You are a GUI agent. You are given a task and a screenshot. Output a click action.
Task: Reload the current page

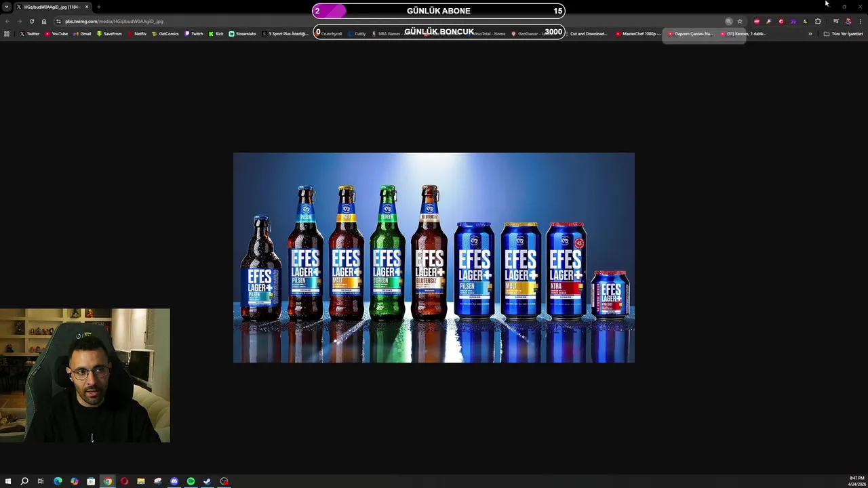point(31,21)
